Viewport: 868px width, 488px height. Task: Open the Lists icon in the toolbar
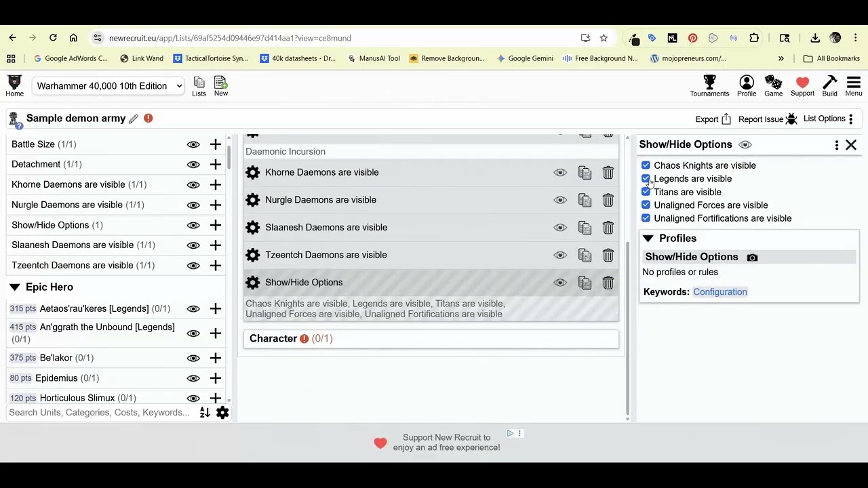point(199,86)
